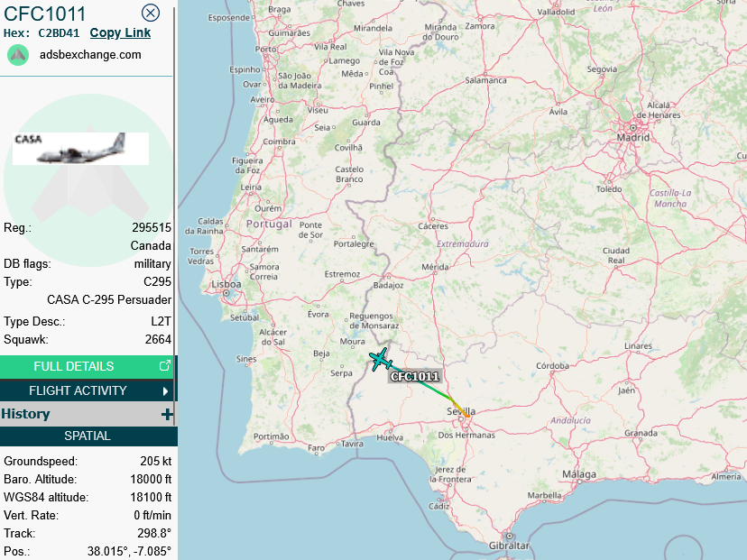Click the CFC1011 callsign label on map
747x560 pixels.
pos(414,377)
